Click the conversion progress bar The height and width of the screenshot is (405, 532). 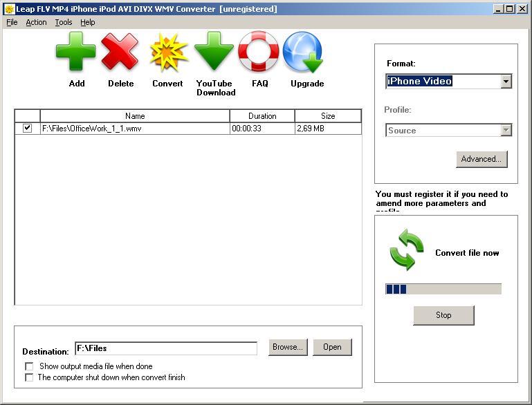pos(443,289)
